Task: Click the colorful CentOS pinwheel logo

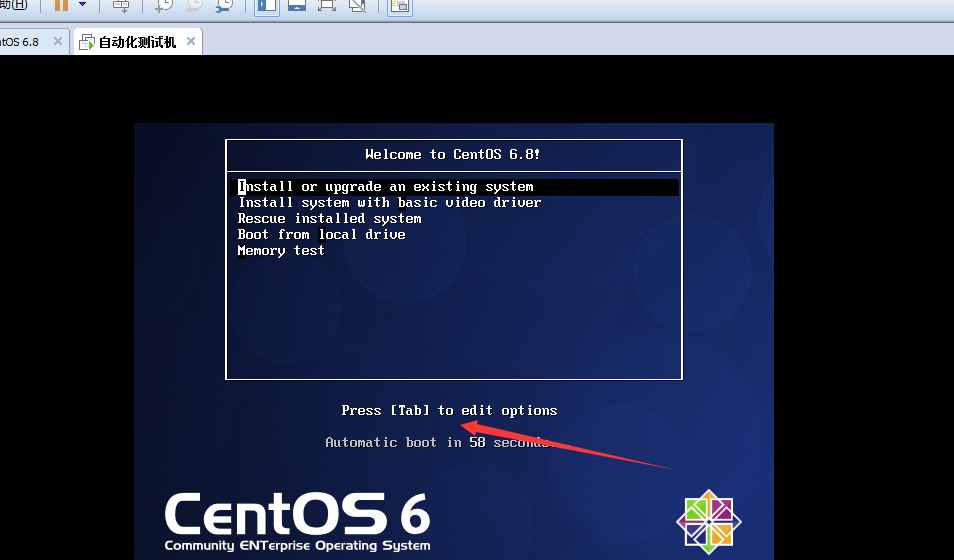Action: (709, 522)
